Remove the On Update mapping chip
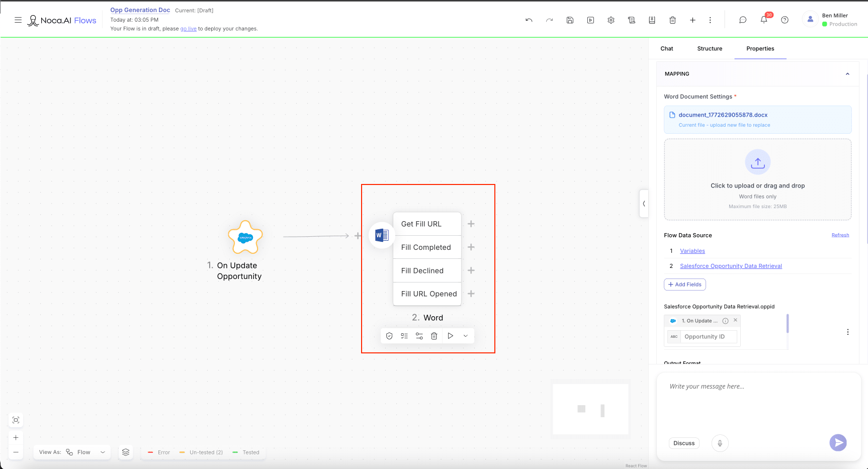868x469 pixels. click(735, 320)
